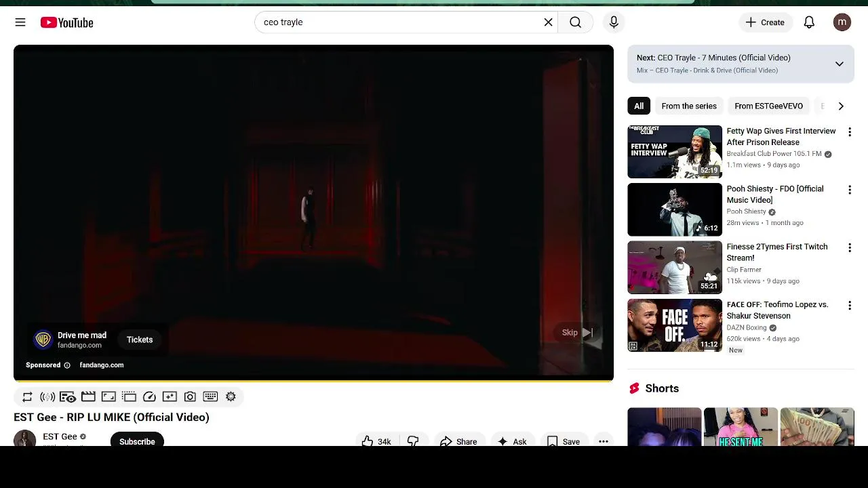Visit the fandango.com sponsor link
The image size is (868, 488).
(x=102, y=365)
